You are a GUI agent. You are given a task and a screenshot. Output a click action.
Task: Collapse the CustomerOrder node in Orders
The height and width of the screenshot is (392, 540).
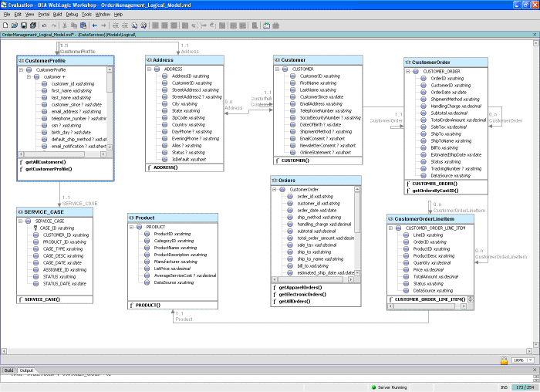click(275, 190)
